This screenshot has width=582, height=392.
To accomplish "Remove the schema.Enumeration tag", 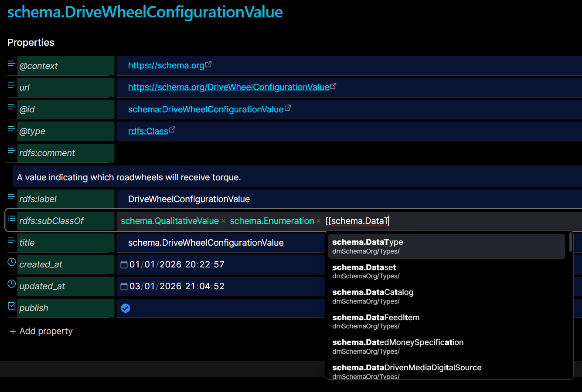I will click(x=318, y=221).
